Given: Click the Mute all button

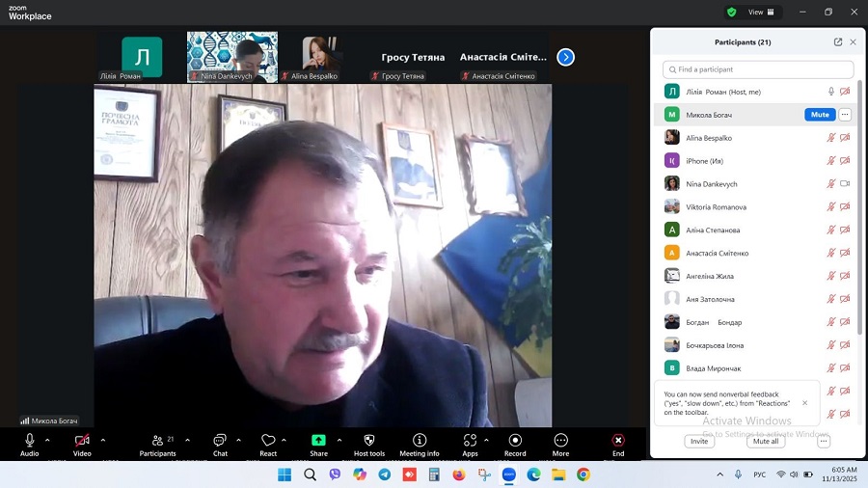Looking at the screenshot, I should [x=766, y=441].
